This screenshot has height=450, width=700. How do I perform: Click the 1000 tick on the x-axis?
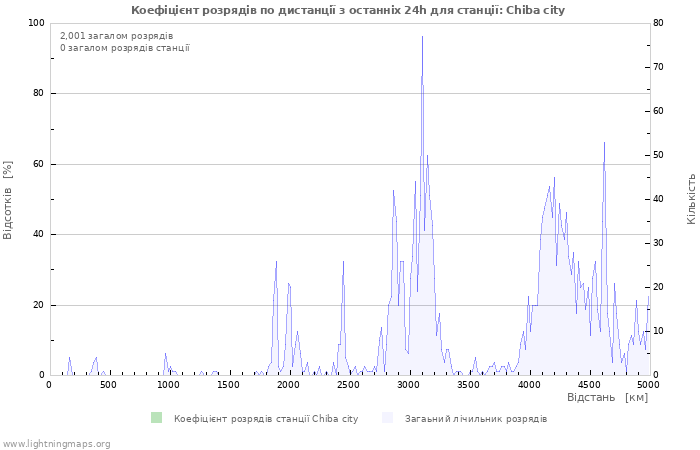168,385
